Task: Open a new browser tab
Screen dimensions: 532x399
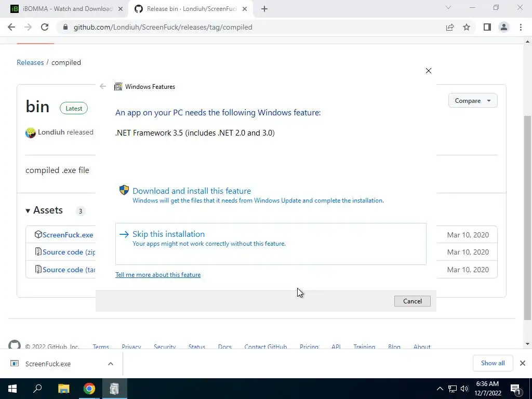Action: coord(264,9)
